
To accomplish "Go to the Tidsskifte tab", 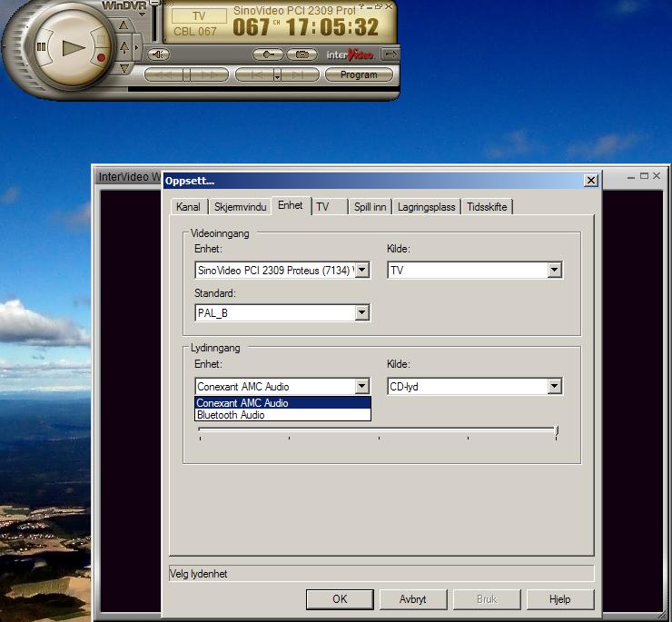I will (x=487, y=207).
